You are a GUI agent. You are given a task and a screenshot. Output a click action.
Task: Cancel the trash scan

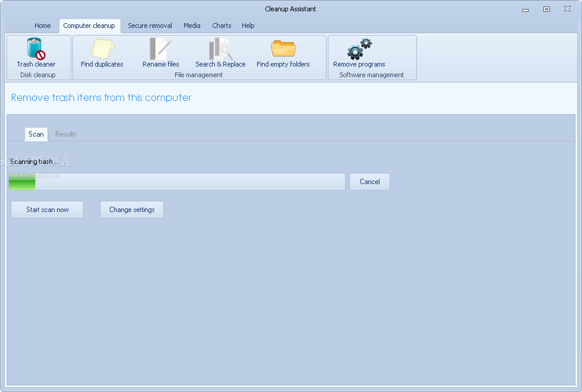pyautogui.click(x=369, y=182)
